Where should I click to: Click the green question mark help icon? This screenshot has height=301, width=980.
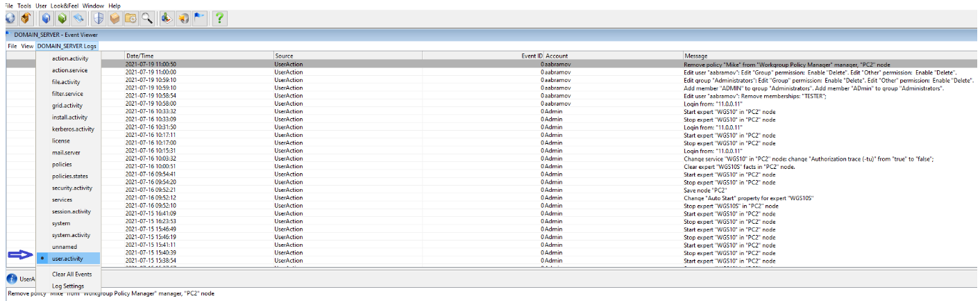[219, 18]
